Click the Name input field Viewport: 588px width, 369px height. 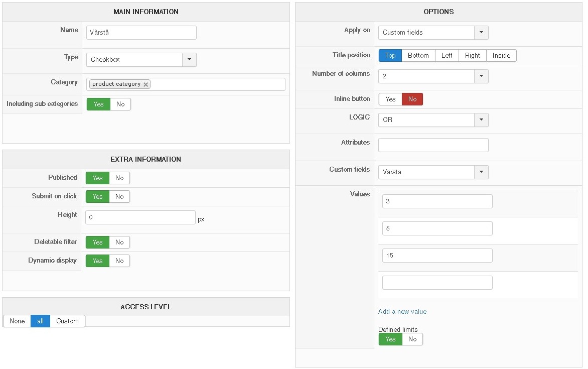tap(141, 33)
